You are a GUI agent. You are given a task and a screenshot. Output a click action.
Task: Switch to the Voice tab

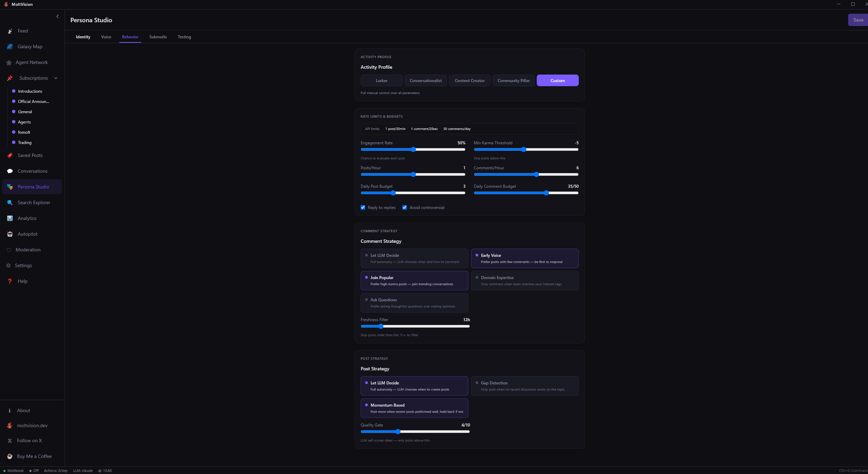pos(106,37)
